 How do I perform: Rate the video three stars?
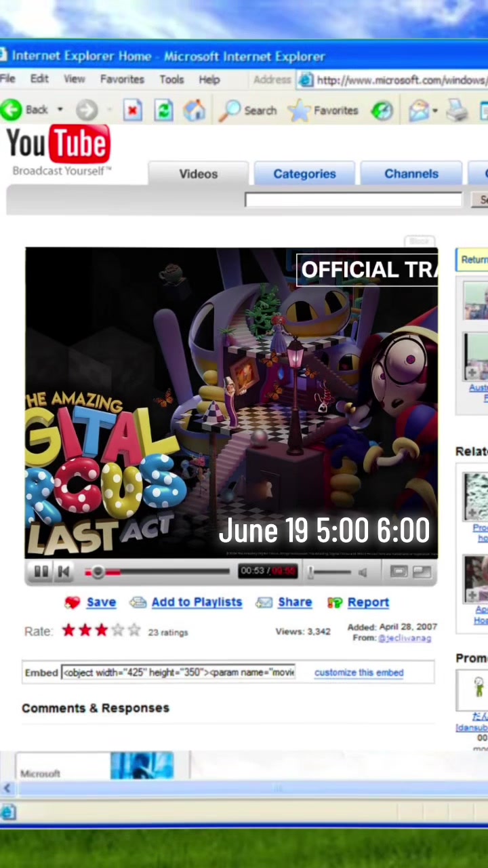(101, 631)
